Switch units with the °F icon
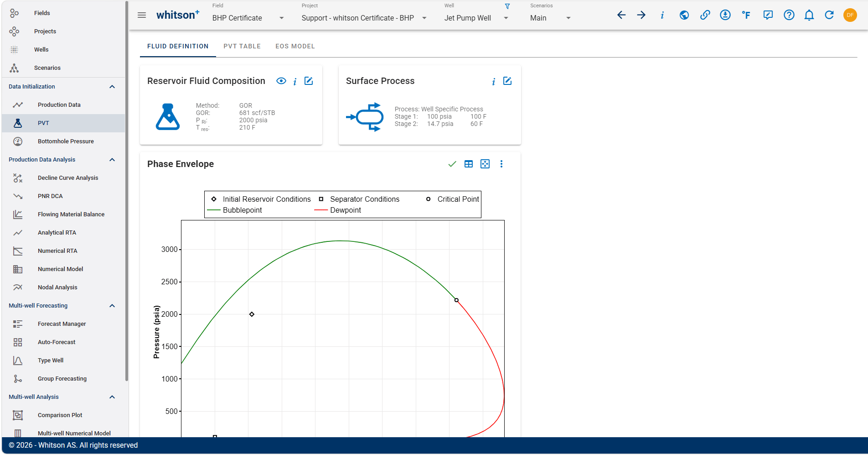Screen dimensions: 868x455 click(746, 15)
